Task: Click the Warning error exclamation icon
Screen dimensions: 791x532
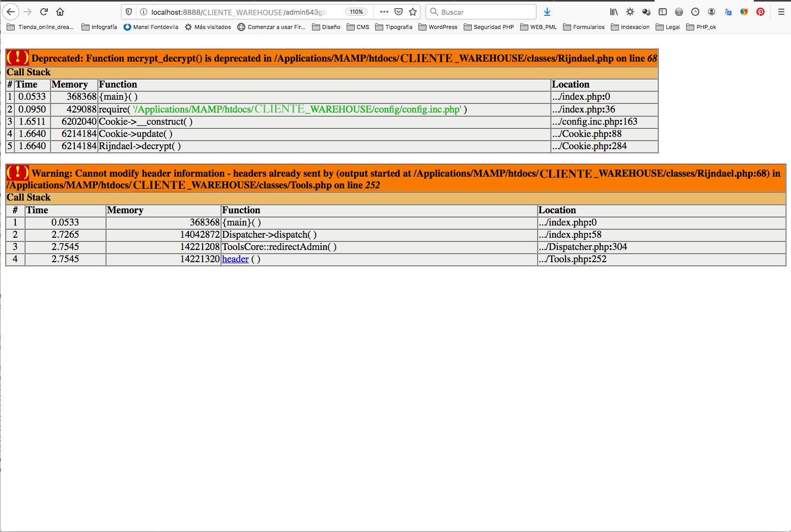Action: [18, 173]
